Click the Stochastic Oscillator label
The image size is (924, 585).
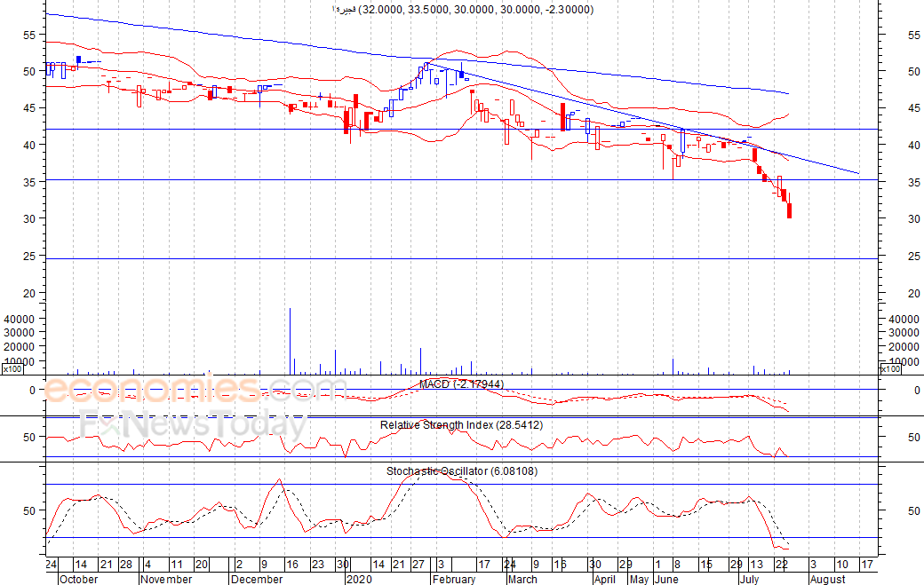[x=462, y=470]
